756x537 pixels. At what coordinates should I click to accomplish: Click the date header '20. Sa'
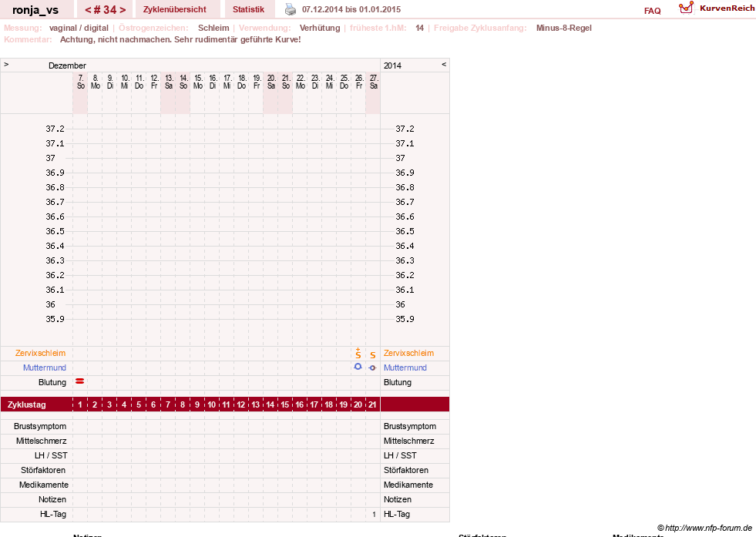(271, 82)
